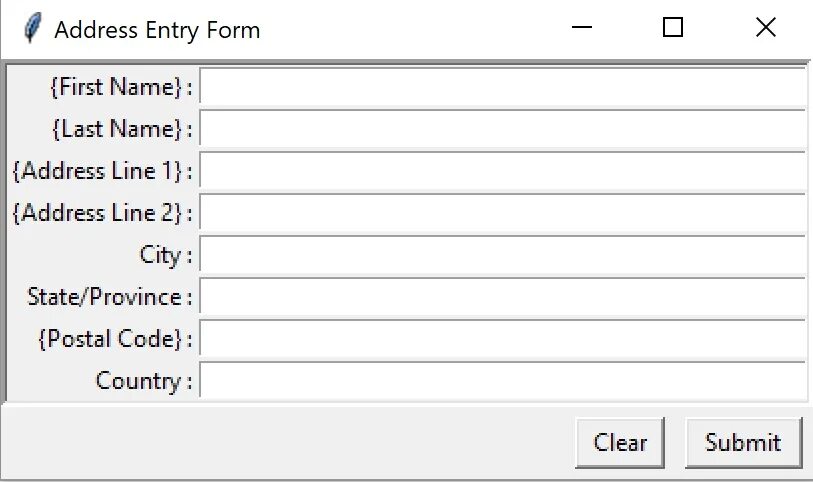Place the cursor in the City field

coord(503,254)
